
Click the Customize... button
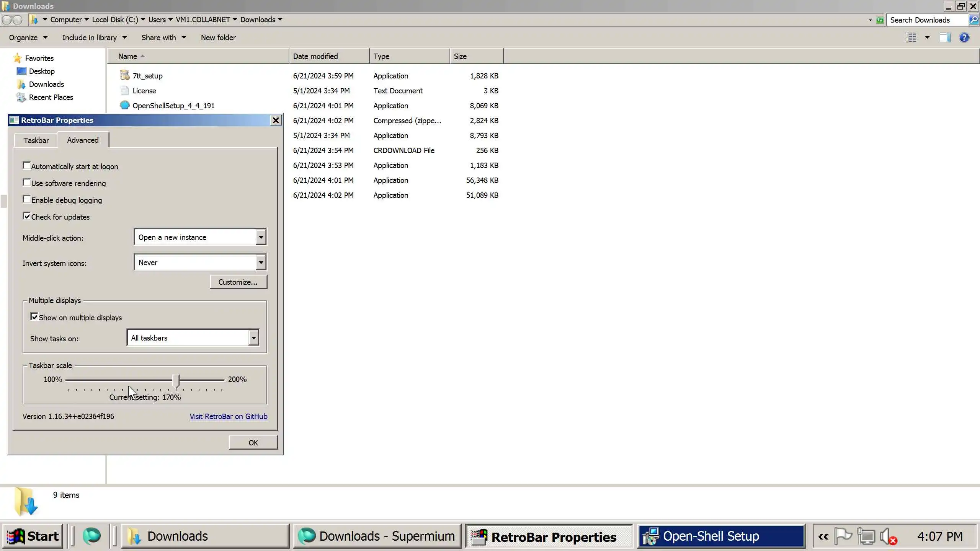click(238, 282)
